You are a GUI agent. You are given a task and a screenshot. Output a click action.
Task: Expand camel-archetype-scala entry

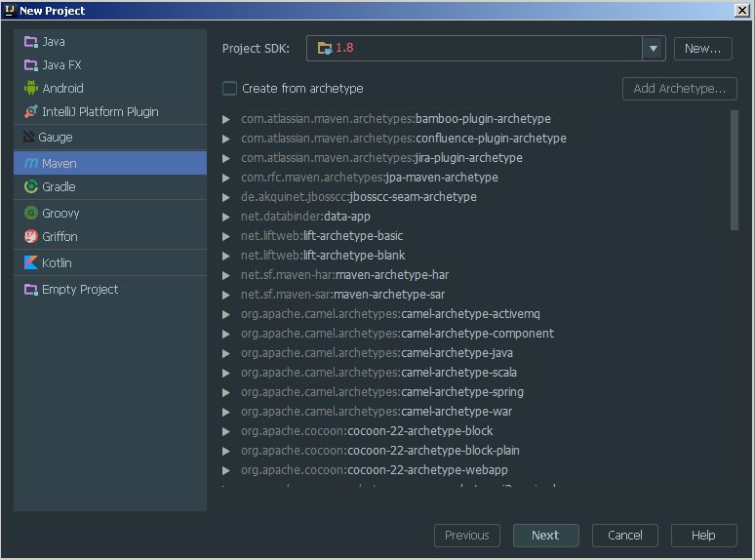pos(226,374)
